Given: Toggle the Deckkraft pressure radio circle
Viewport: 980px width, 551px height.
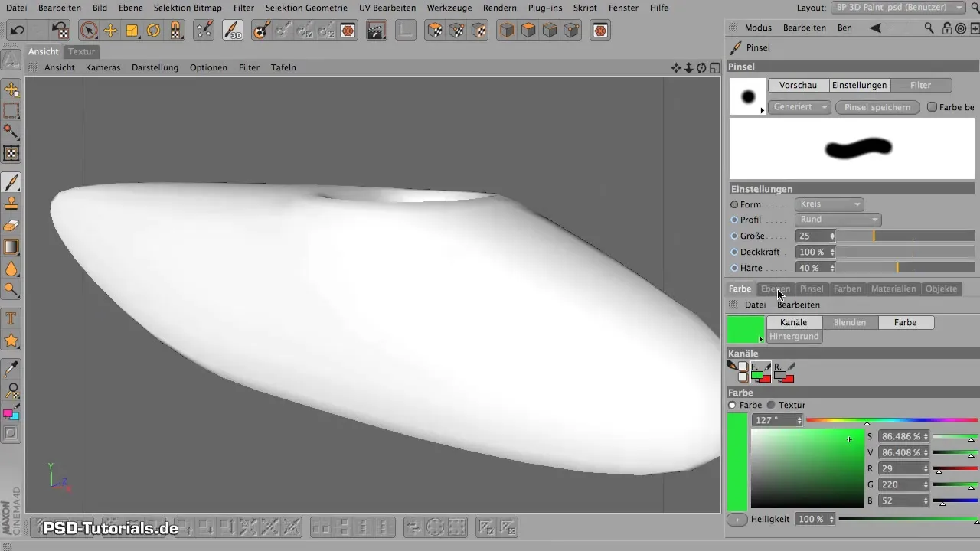Looking at the screenshot, I should pos(734,252).
